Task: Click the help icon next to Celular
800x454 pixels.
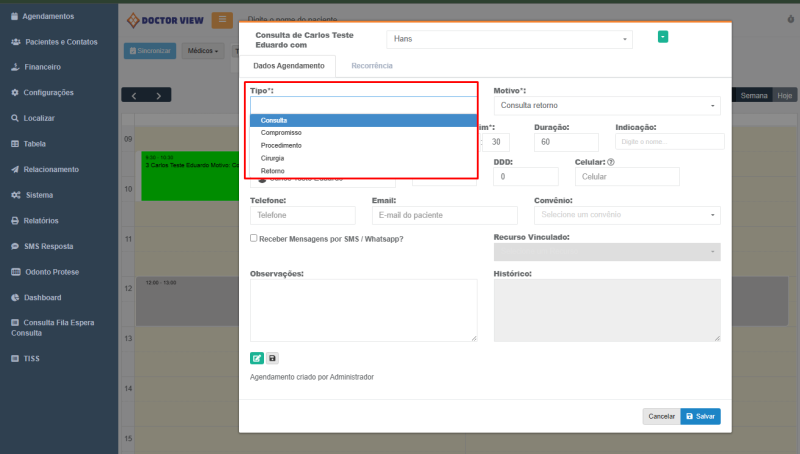Action: click(x=610, y=162)
